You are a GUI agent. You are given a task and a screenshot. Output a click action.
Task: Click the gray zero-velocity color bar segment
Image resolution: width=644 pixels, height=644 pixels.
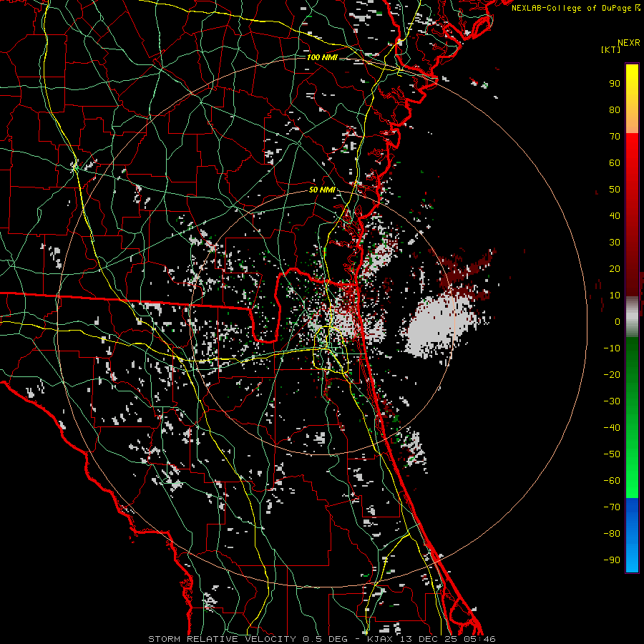point(632,317)
